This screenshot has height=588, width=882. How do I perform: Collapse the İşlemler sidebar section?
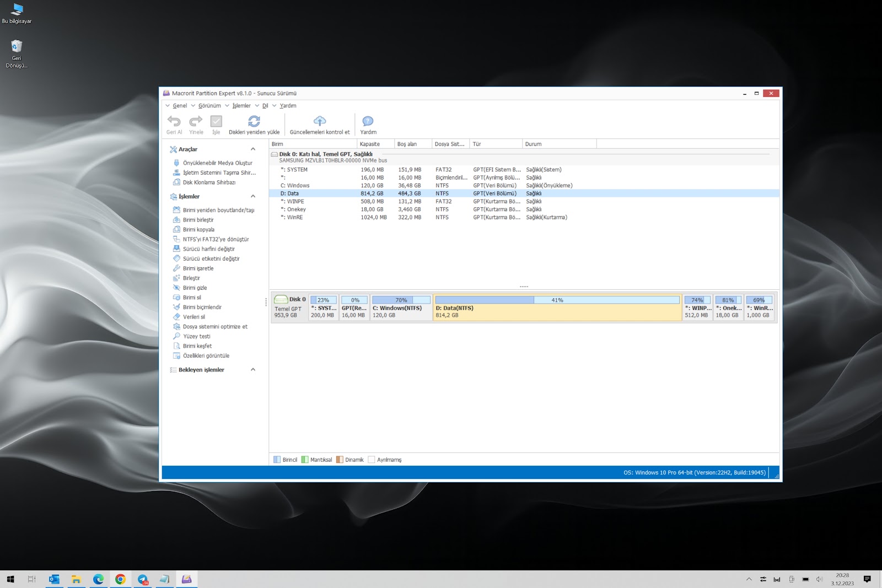(253, 196)
